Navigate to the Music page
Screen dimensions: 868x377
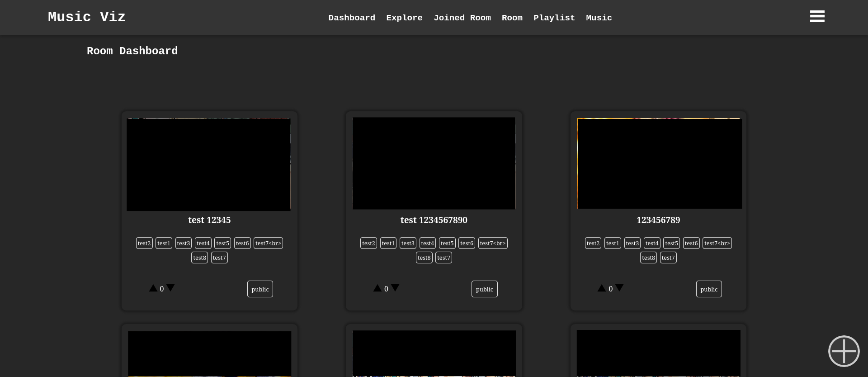click(599, 18)
